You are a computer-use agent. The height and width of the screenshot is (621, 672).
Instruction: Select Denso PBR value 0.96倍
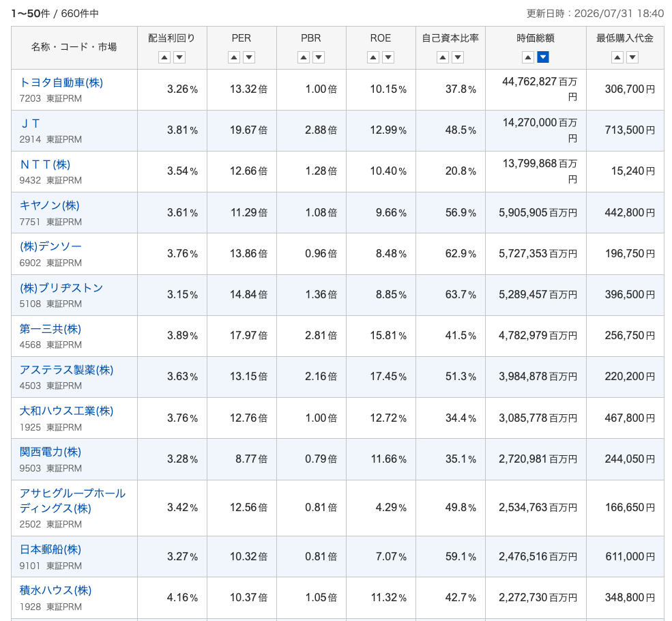point(321,254)
